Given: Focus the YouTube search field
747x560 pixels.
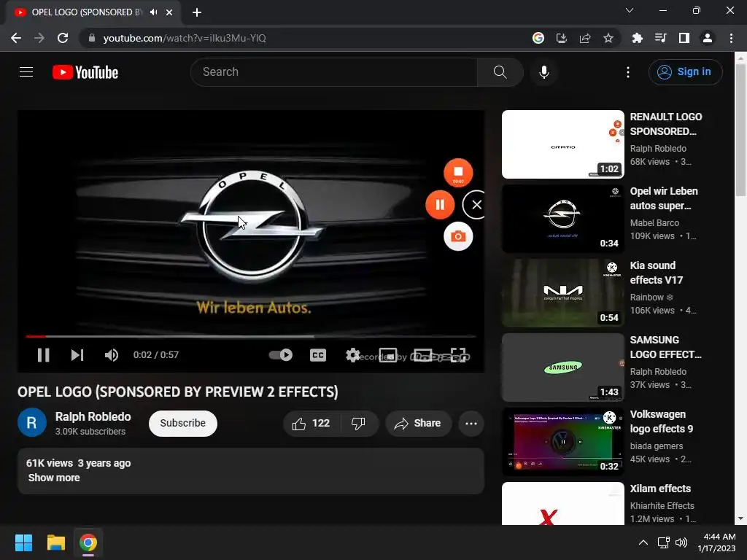Looking at the screenshot, I should tap(334, 72).
